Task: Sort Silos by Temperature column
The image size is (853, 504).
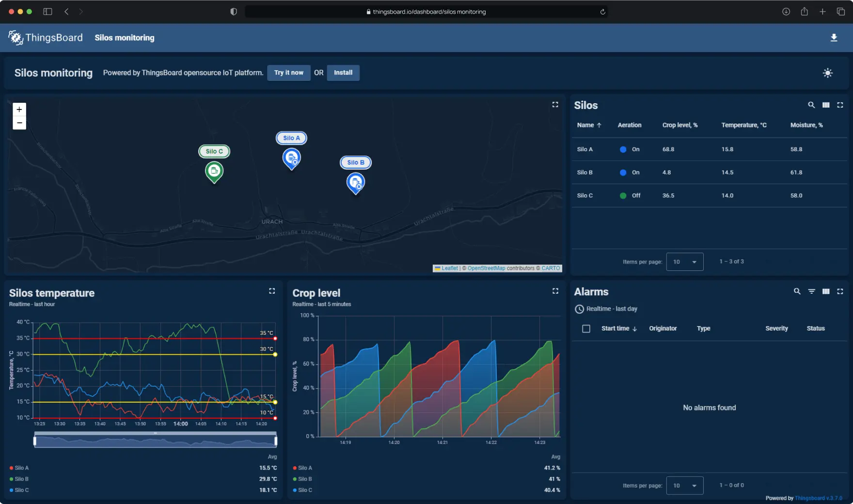Action: pos(744,125)
